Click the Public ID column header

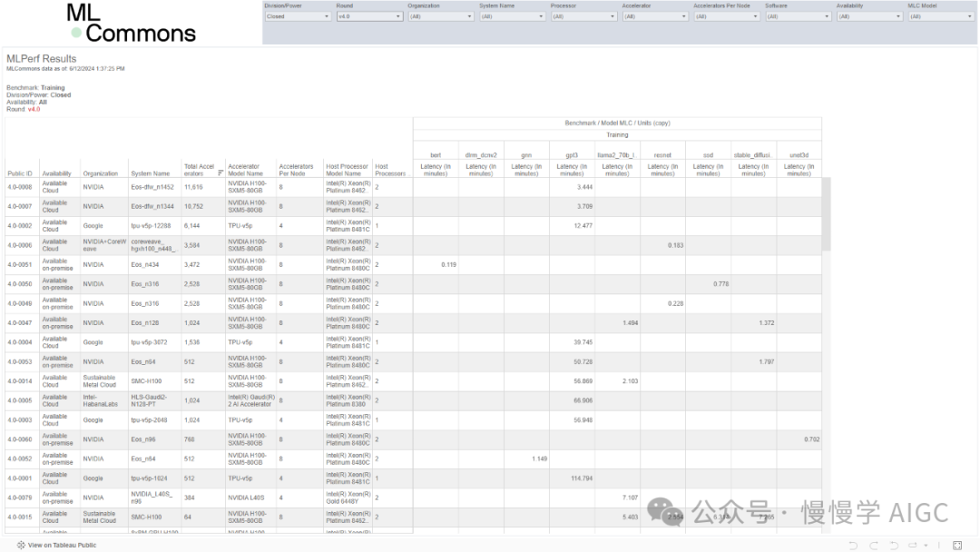[x=20, y=173]
